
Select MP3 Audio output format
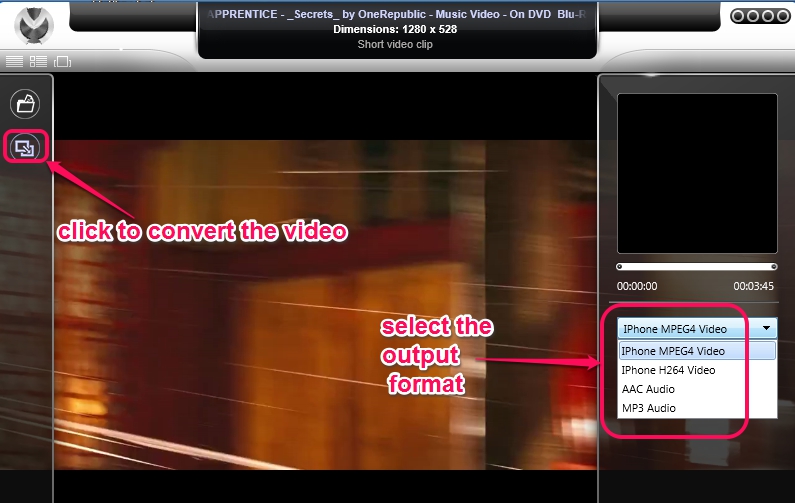tap(697, 408)
